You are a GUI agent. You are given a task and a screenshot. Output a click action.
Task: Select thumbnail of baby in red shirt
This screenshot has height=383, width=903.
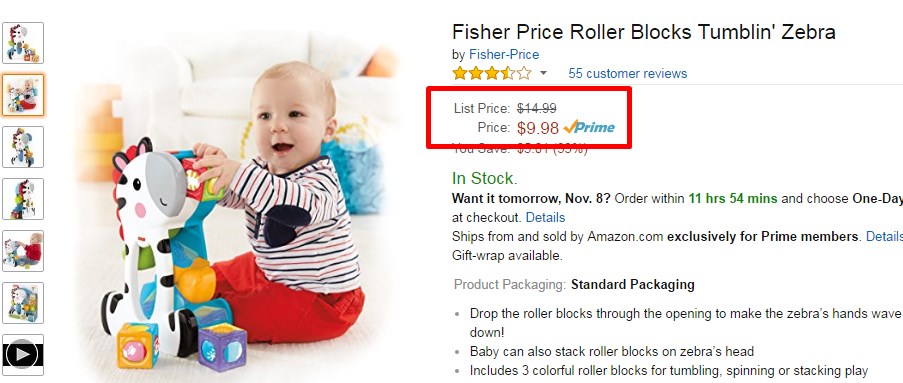coord(23,251)
